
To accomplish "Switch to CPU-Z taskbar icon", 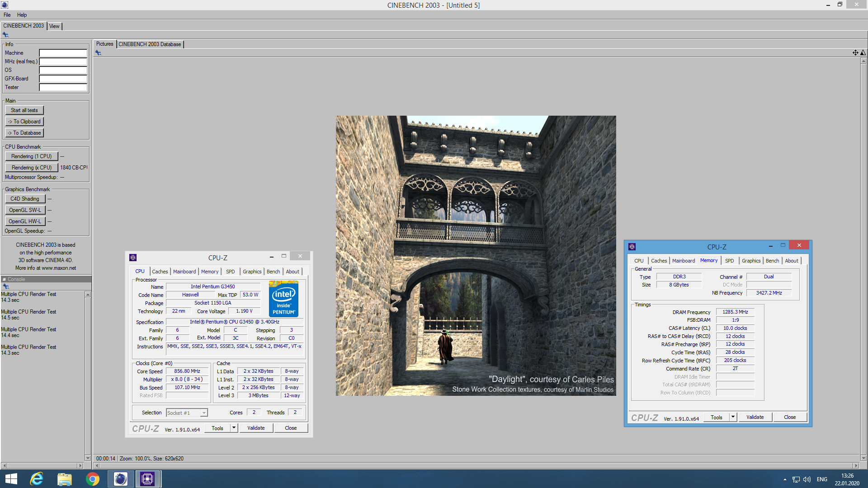I will tap(147, 479).
